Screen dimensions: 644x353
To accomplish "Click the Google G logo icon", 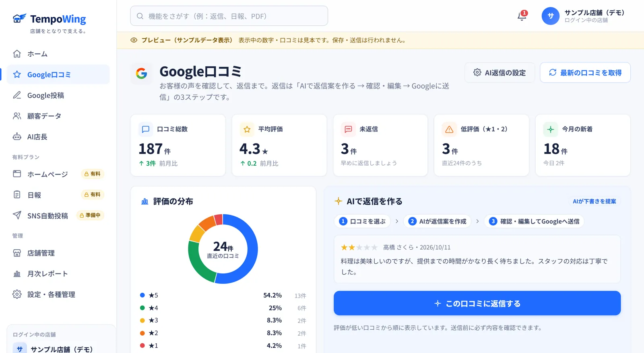I will [x=141, y=74].
